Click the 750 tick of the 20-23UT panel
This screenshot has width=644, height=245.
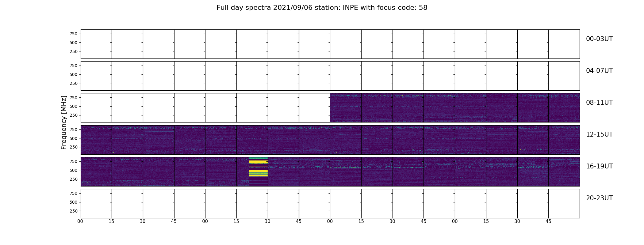point(73,193)
